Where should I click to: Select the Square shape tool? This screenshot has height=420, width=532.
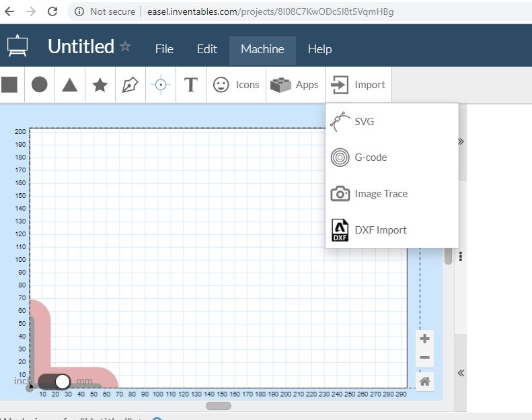9,85
